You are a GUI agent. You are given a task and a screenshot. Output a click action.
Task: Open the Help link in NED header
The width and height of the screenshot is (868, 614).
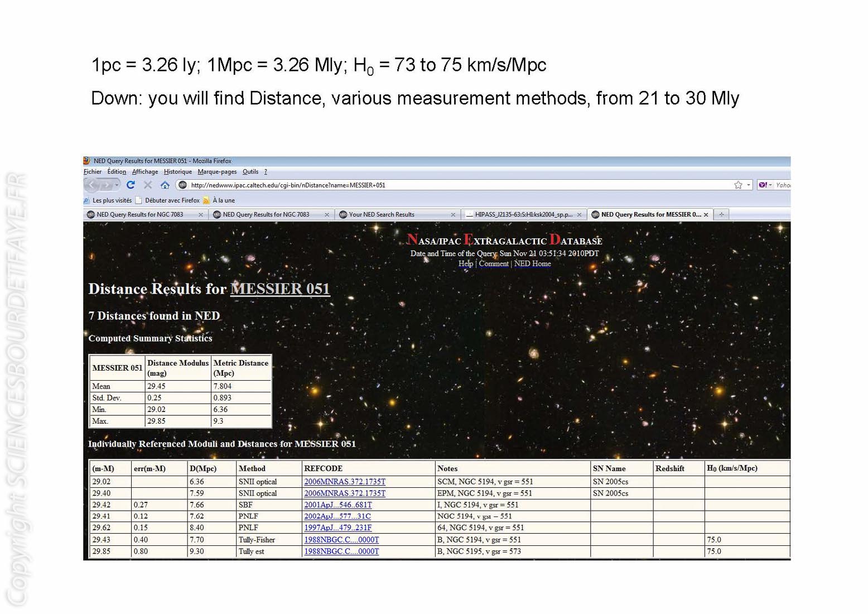[x=465, y=263]
